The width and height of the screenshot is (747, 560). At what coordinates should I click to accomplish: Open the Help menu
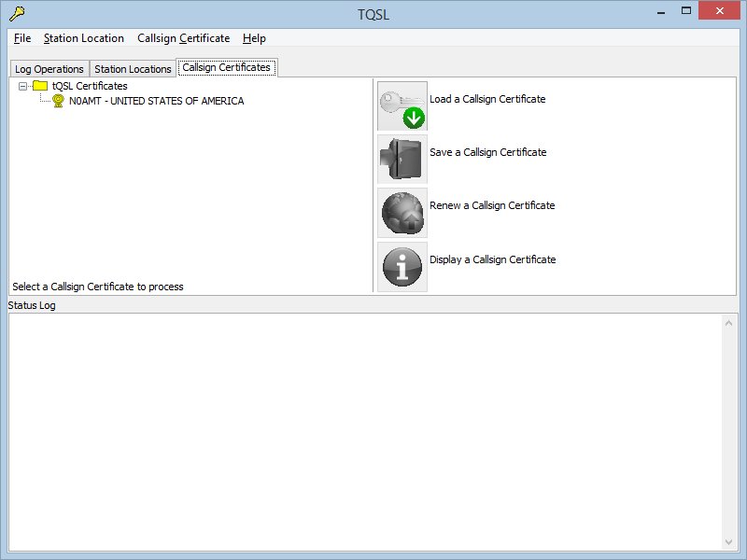point(254,38)
